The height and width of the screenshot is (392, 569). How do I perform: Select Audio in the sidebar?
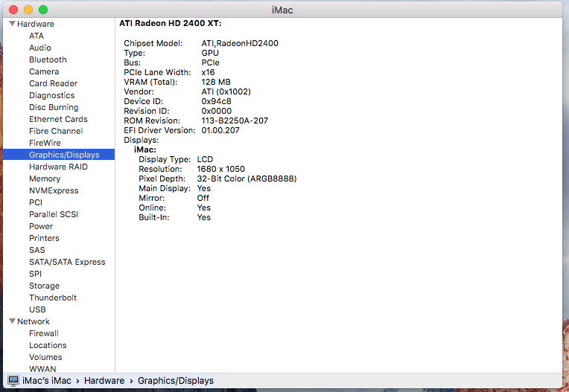tap(40, 48)
